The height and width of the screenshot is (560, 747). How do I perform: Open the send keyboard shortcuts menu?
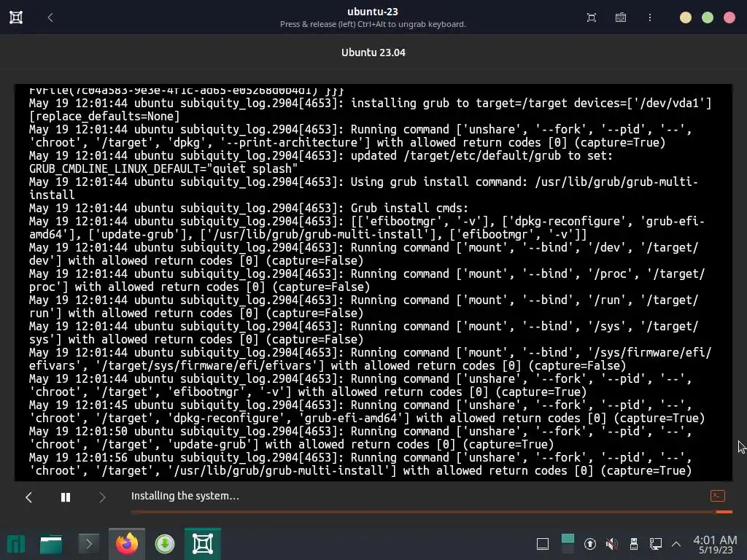620,17
